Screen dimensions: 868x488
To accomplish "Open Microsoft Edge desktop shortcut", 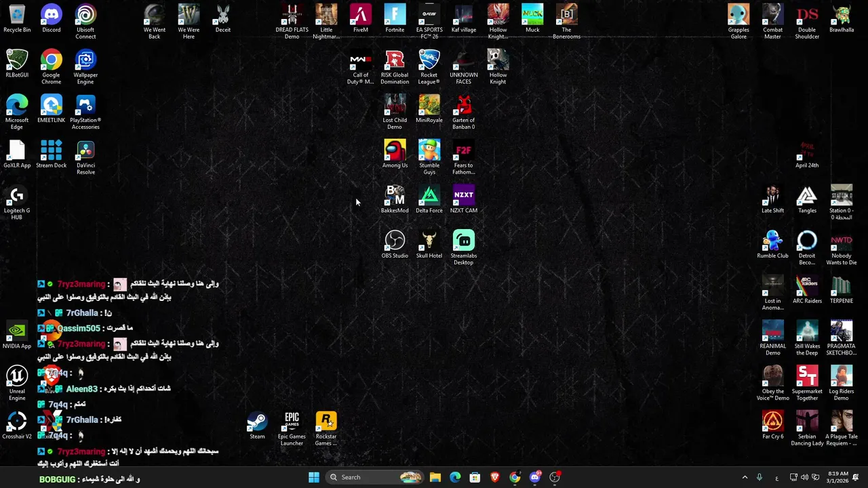I will [17, 113].
